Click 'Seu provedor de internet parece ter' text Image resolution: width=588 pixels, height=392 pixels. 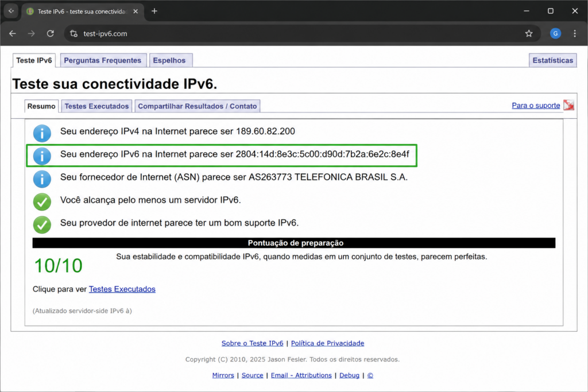[179, 223]
